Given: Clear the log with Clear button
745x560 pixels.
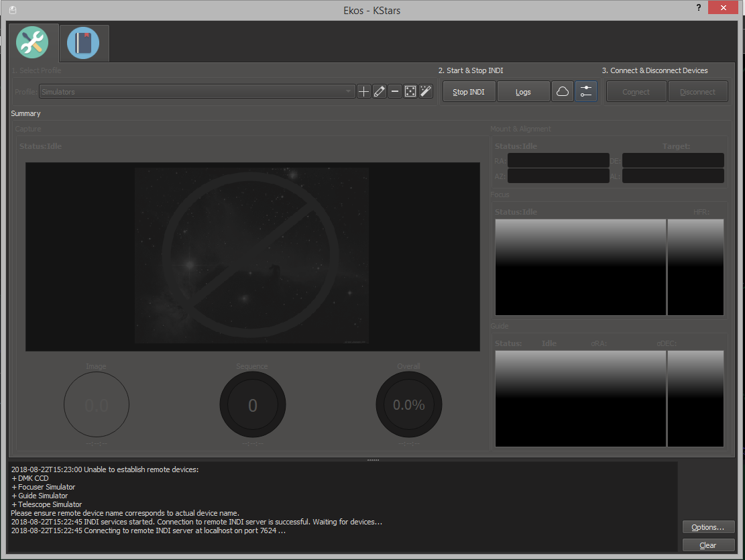Looking at the screenshot, I should coord(708,545).
